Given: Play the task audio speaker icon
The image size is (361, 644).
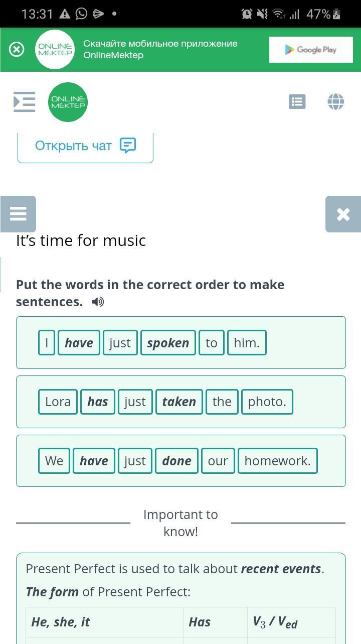Looking at the screenshot, I should [98, 302].
